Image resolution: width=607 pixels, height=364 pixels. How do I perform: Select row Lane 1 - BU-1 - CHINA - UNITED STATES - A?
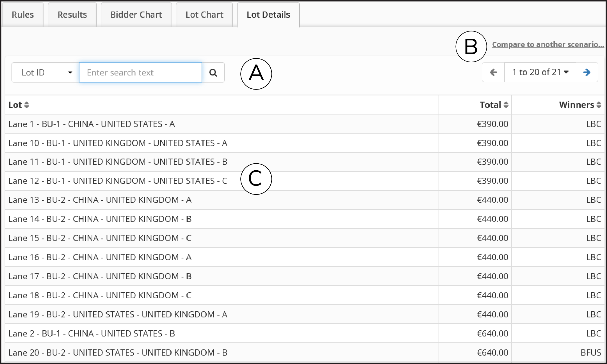click(305, 124)
